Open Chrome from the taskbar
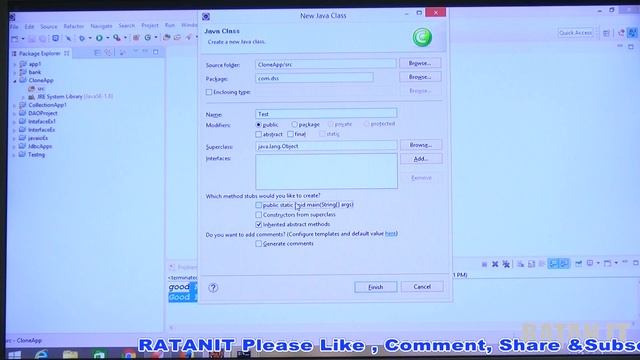 tap(129, 355)
